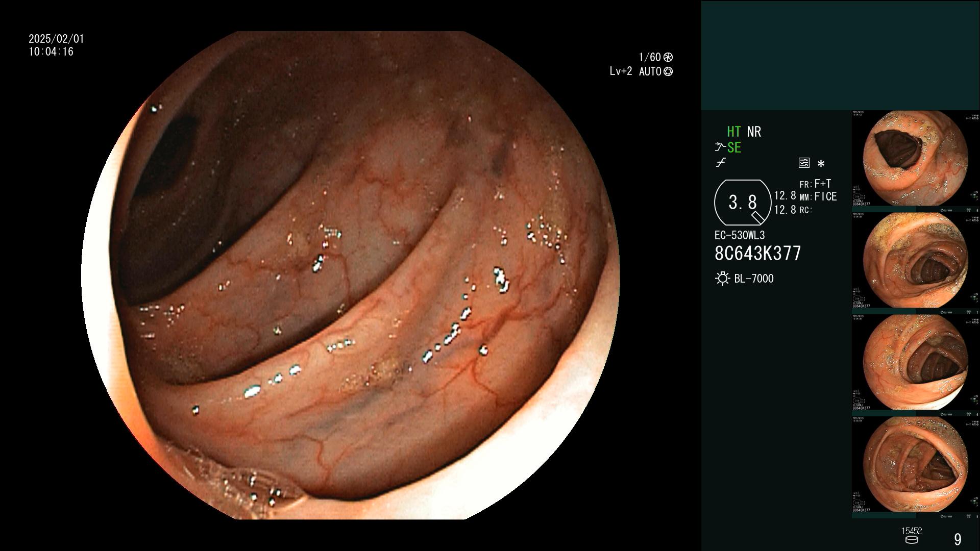Click the lower 12.8 value
Screen dimensions: 980x551
(x=785, y=210)
